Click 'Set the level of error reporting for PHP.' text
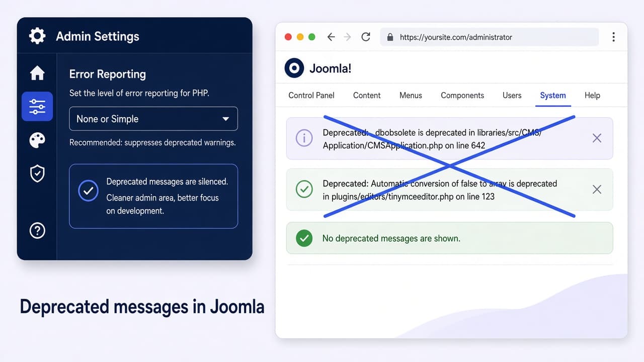 139,94
